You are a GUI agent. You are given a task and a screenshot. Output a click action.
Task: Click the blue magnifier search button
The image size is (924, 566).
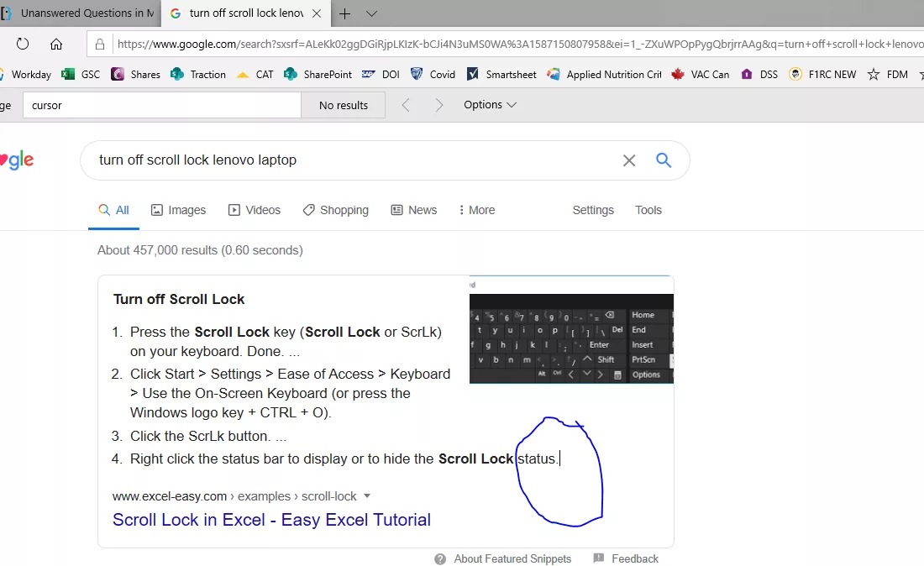pos(664,160)
